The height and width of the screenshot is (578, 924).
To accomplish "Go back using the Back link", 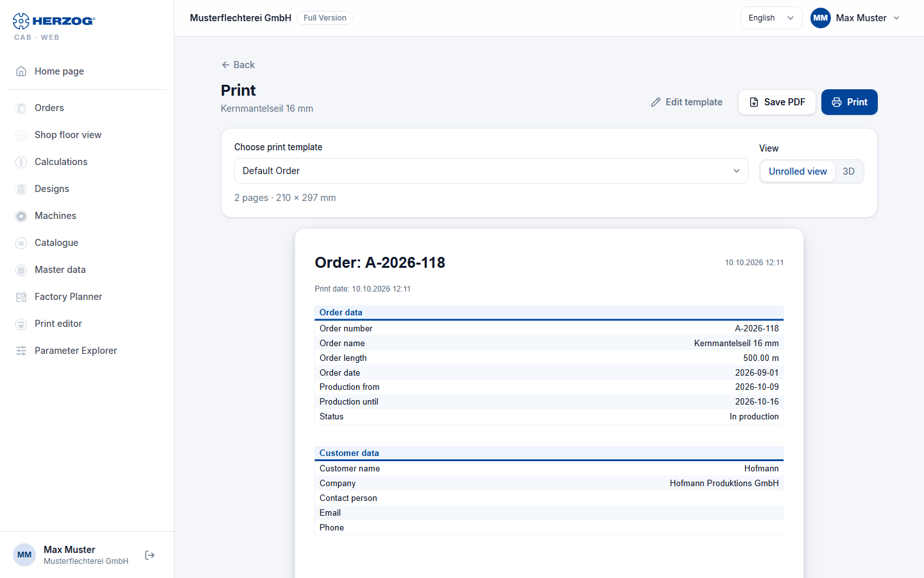I will pos(238,65).
